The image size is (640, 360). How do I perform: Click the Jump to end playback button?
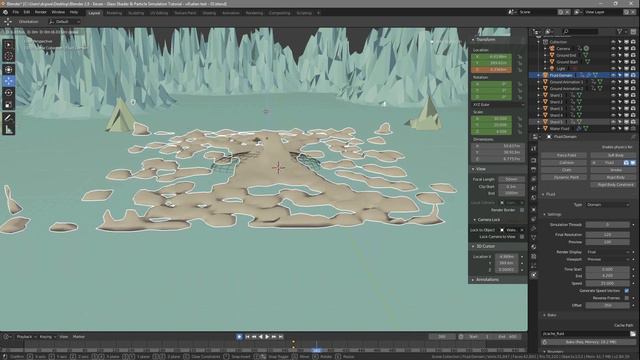[281, 337]
